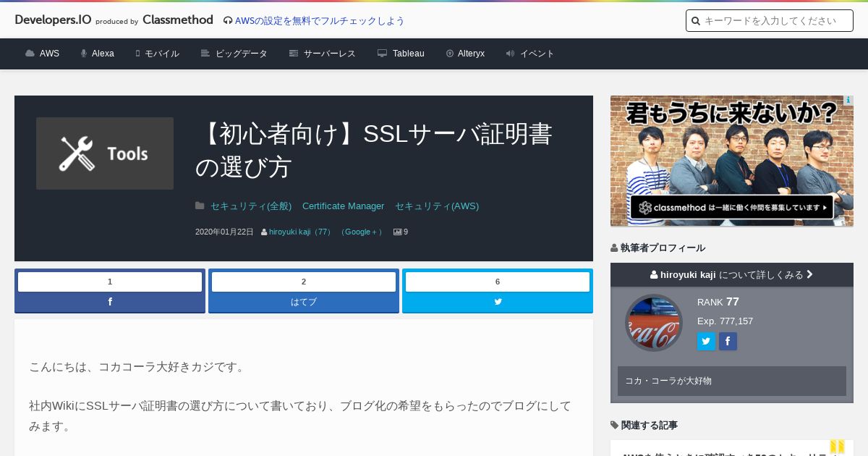
Task: Open the Certificate Manager category link
Action: click(343, 206)
